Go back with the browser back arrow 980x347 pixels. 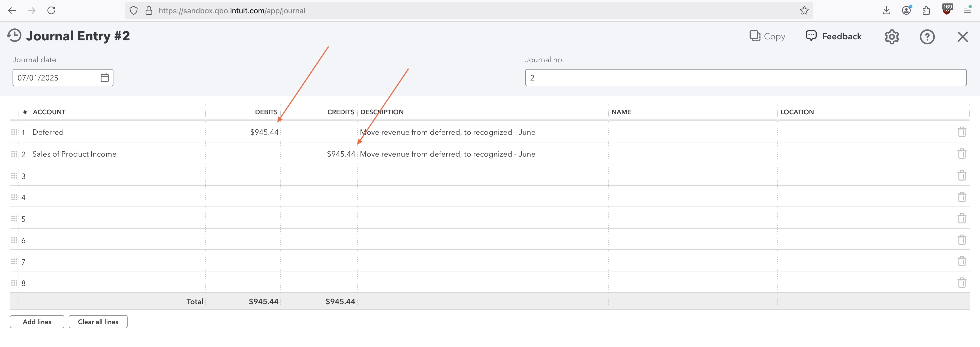click(x=12, y=10)
